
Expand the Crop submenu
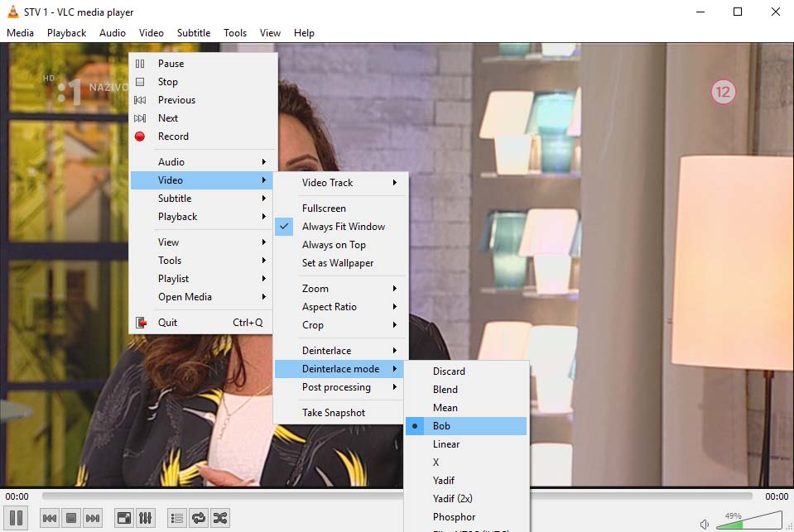tap(339, 325)
